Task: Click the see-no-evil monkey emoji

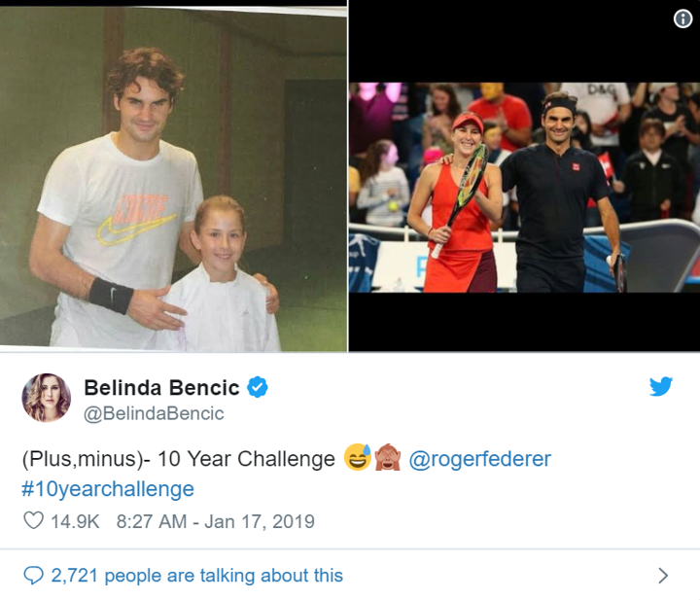Action: pyautogui.click(x=386, y=458)
